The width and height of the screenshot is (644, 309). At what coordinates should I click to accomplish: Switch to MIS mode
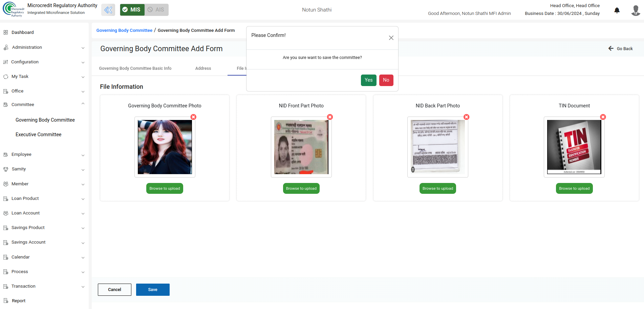pyautogui.click(x=132, y=10)
